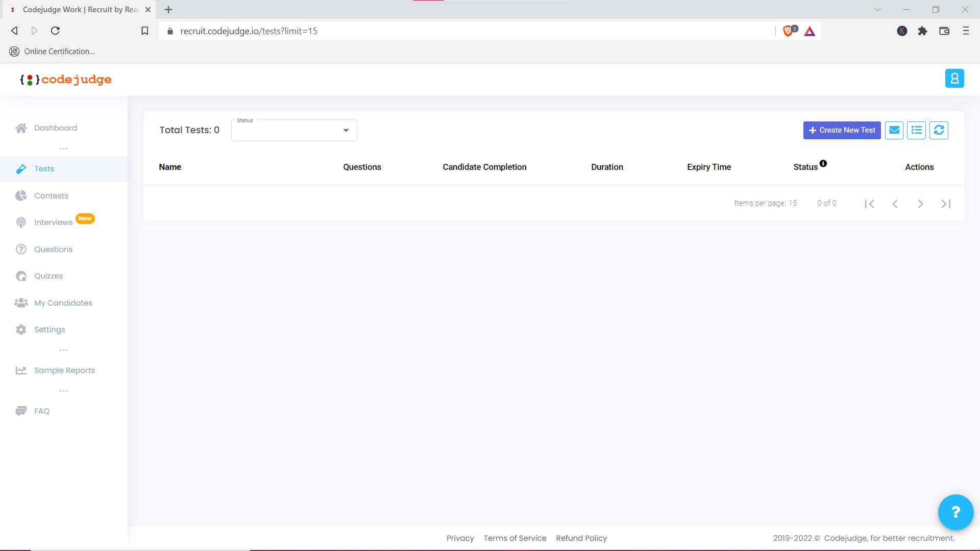Go to the first page arrow

870,204
